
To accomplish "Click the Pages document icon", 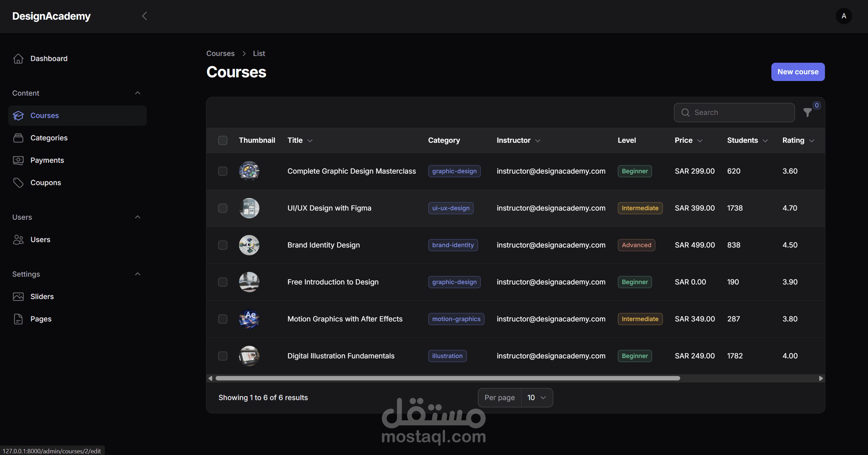I will [18, 319].
